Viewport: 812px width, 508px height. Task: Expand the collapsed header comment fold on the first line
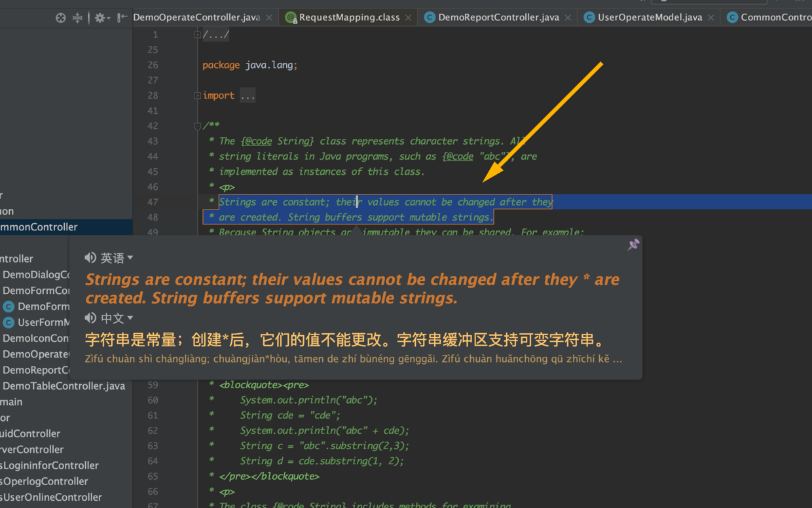pyautogui.click(x=197, y=35)
